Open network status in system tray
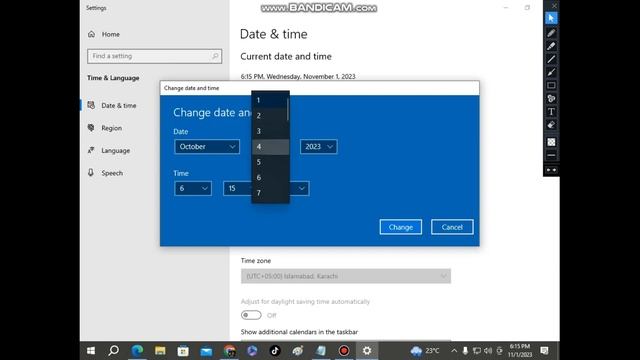This screenshot has height=360, width=640. point(476,351)
